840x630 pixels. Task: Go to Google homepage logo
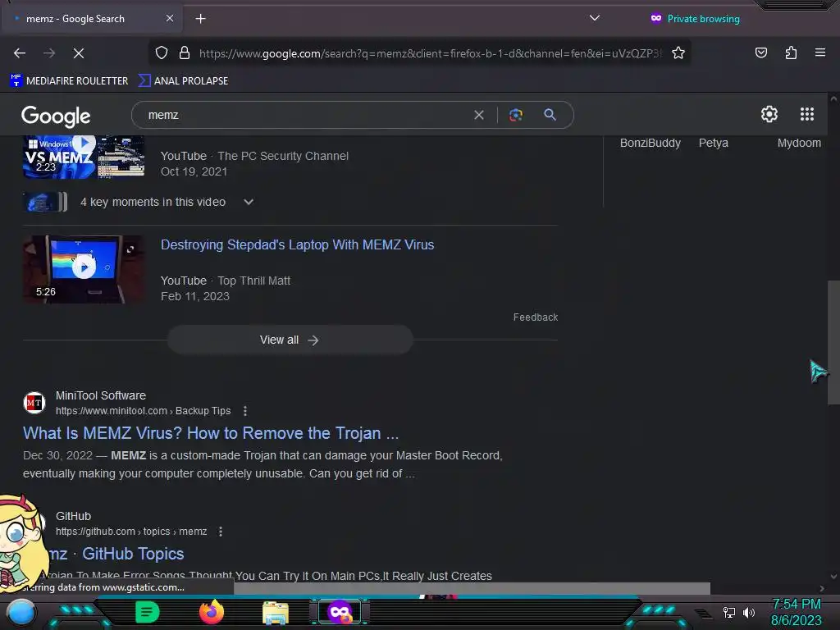point(56,116)
